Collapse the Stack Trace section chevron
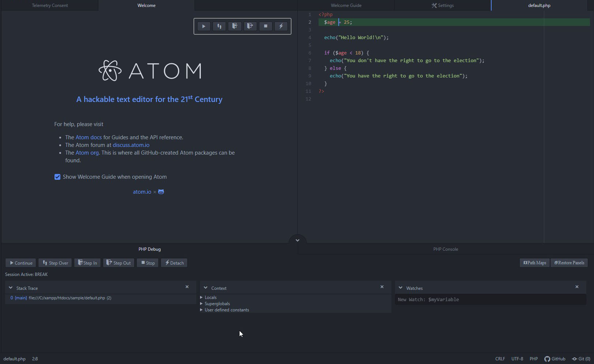Image resolution: width=594 pixels, height=364 pixels. 11,288
